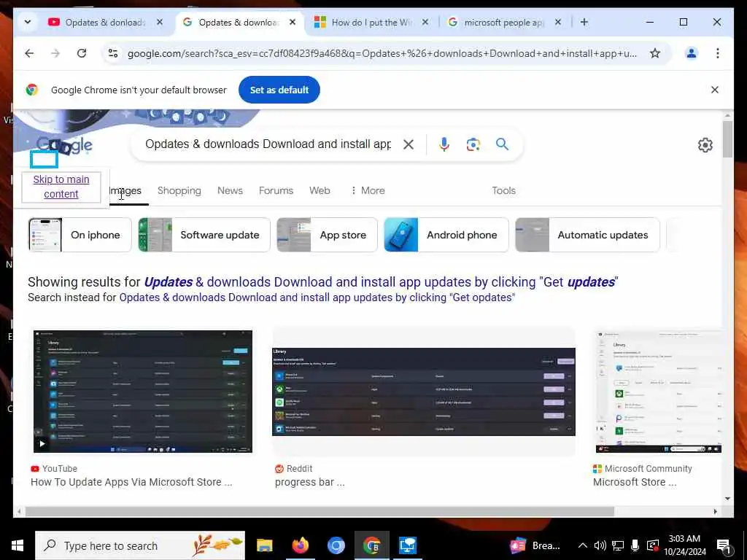Open the volume control in tray
The image size is (747, 560).
(600, 545)
